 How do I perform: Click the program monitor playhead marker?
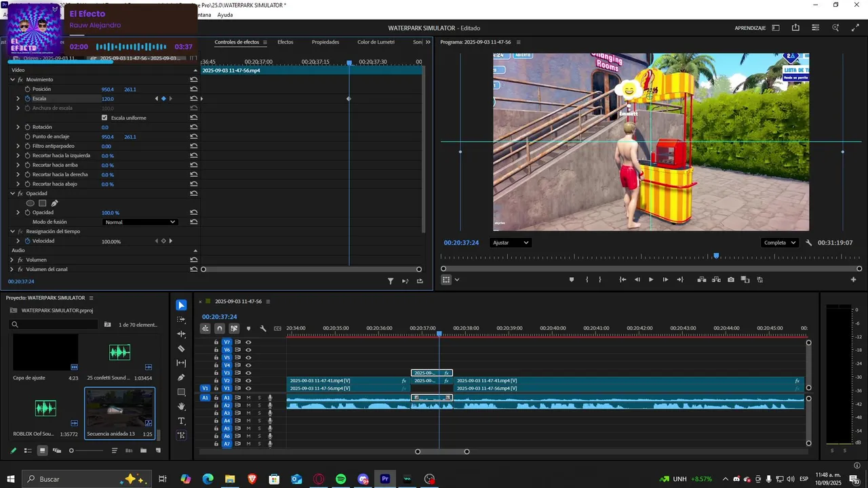coord(716,256)
